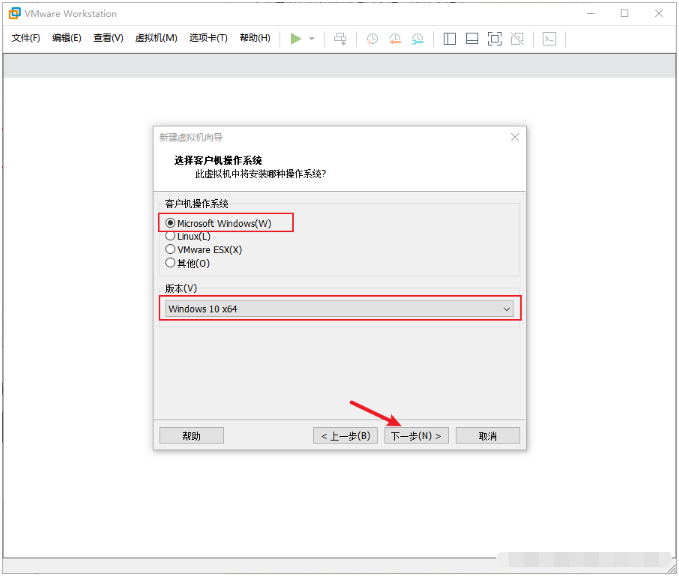
Task: Click the Send Ctrl+Alt+Del toolbar icon
Action: [x=340, y=38]
